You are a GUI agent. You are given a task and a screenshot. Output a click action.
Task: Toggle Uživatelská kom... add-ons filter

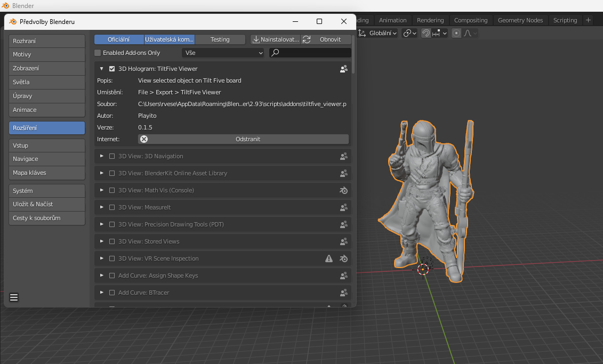tap(169, 39)
